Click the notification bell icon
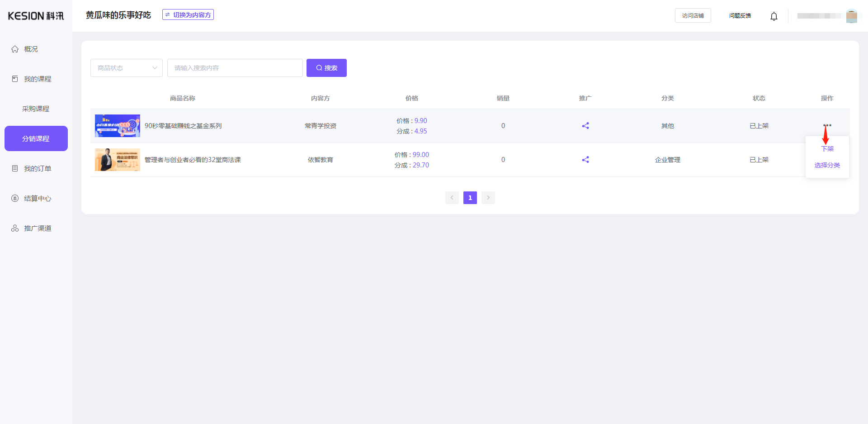Screen dimensions: 868x424 click(774, 16)
